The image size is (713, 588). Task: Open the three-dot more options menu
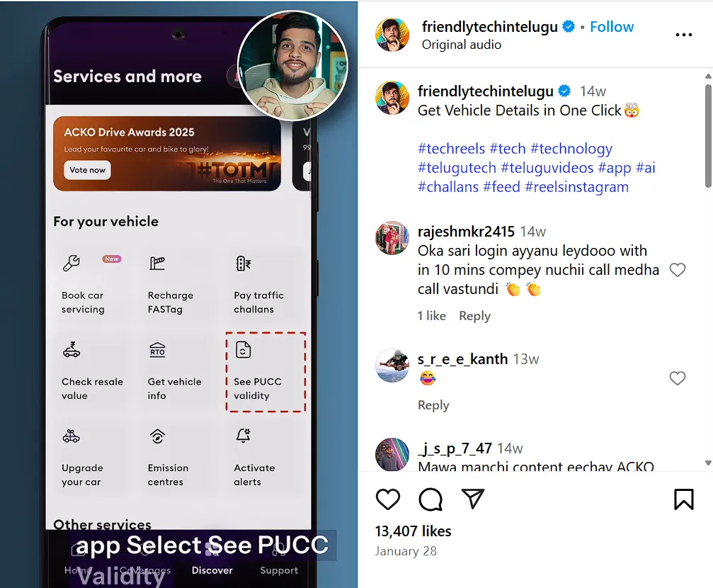coord(683,35)
